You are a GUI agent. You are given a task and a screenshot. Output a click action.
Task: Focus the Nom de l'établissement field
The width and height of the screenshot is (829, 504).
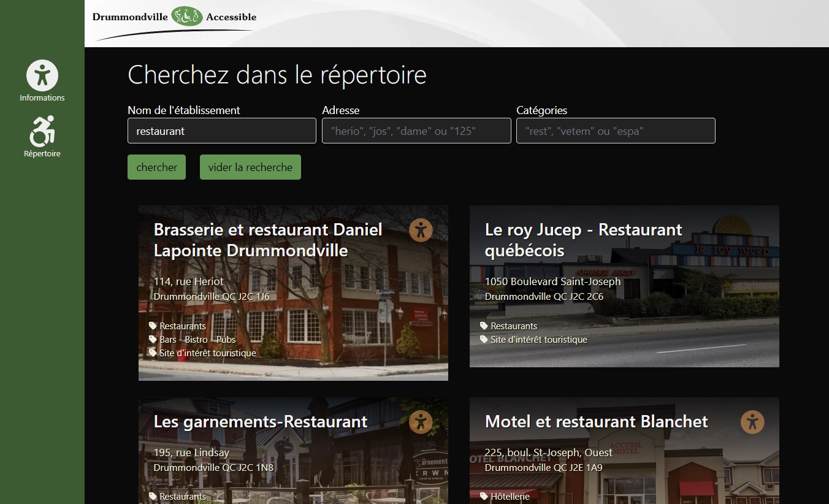222,131
